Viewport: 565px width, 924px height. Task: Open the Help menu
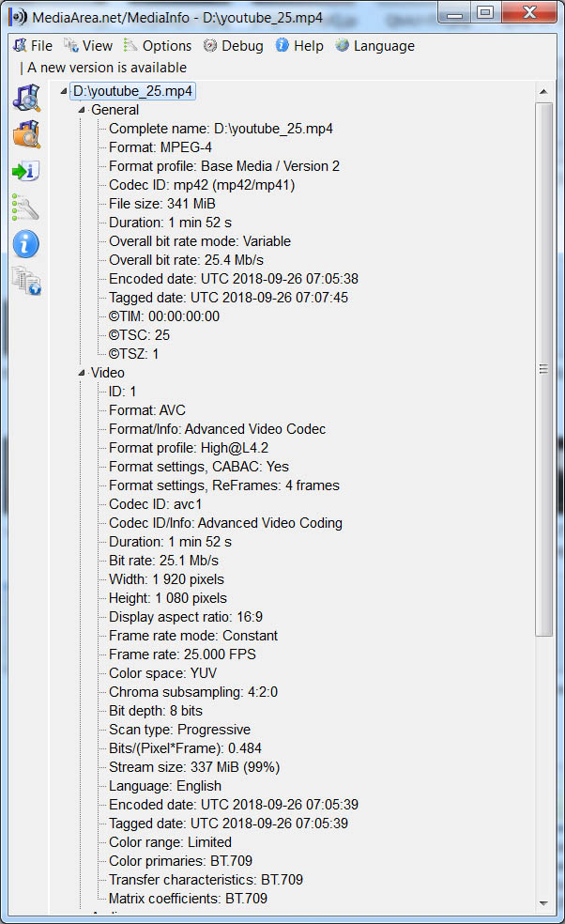pyautogui.click(x=300, y=46)
